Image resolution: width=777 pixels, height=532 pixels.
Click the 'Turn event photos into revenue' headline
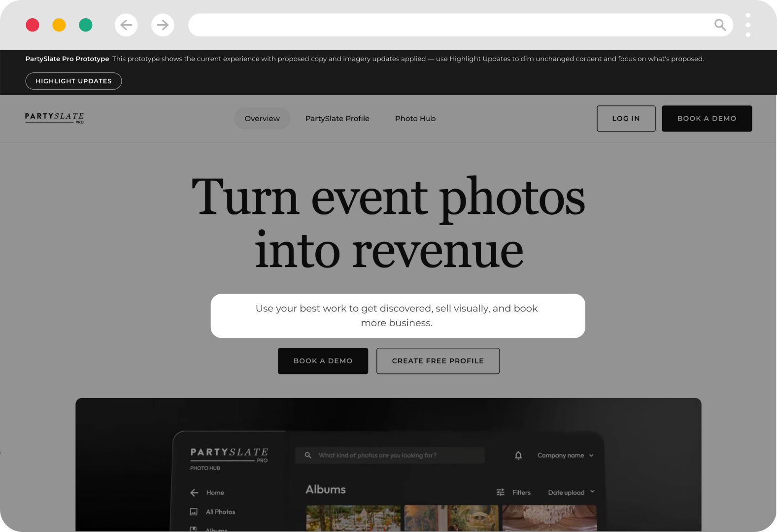[389, 223]
